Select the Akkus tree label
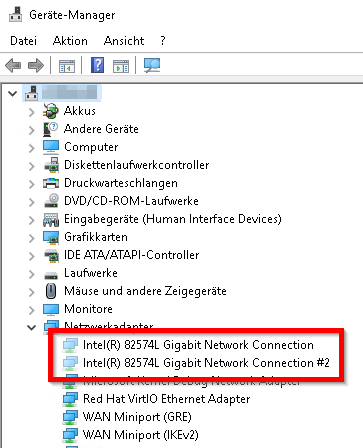The width and height of the screenshot is (363, 448). [80, 111]
